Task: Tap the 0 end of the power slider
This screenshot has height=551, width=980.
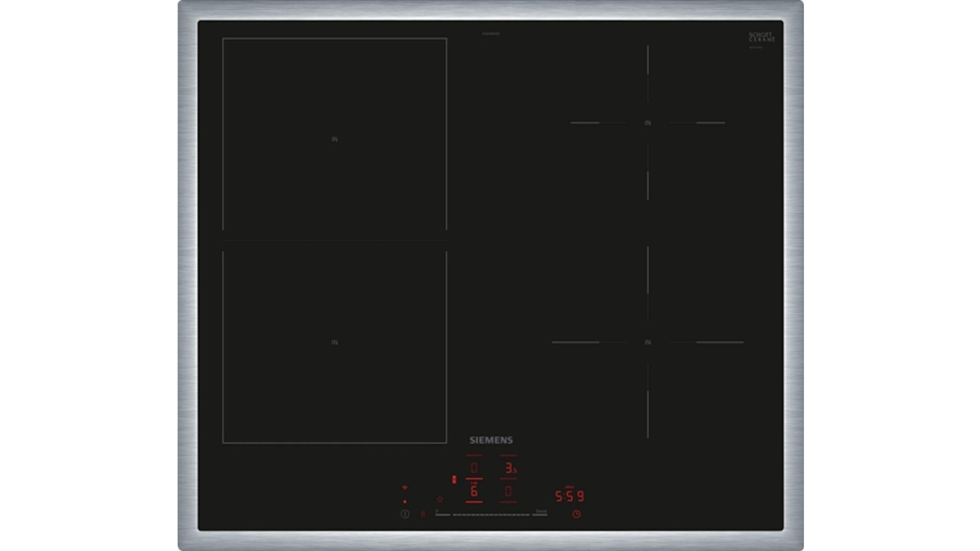Action: (x=443, y=514)
